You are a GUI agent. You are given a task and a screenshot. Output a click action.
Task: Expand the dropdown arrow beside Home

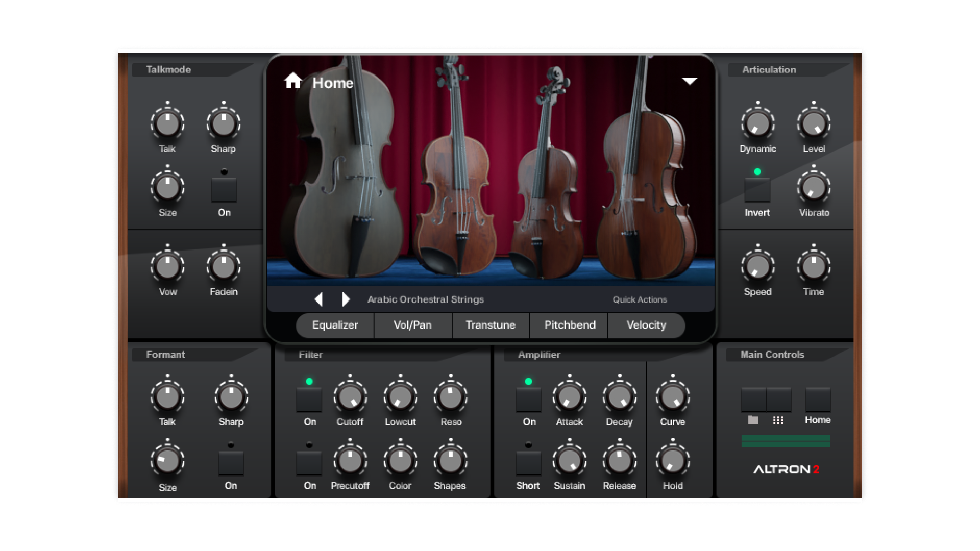[690, 81]
